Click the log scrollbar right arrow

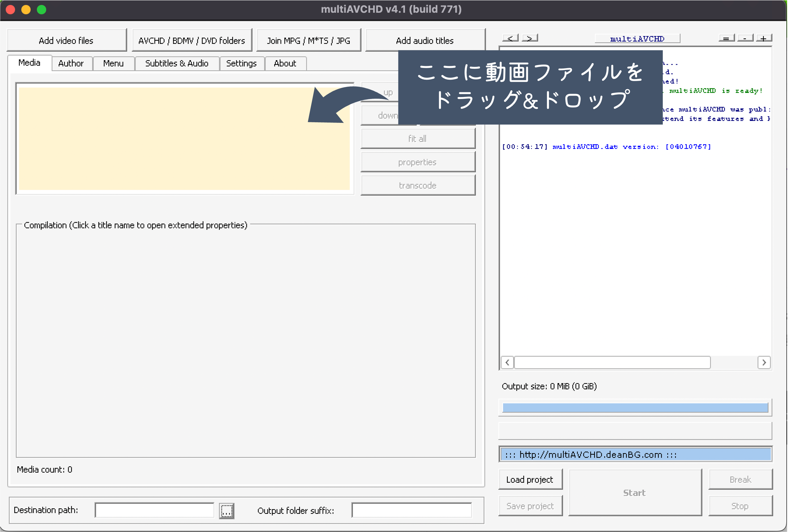764,362
